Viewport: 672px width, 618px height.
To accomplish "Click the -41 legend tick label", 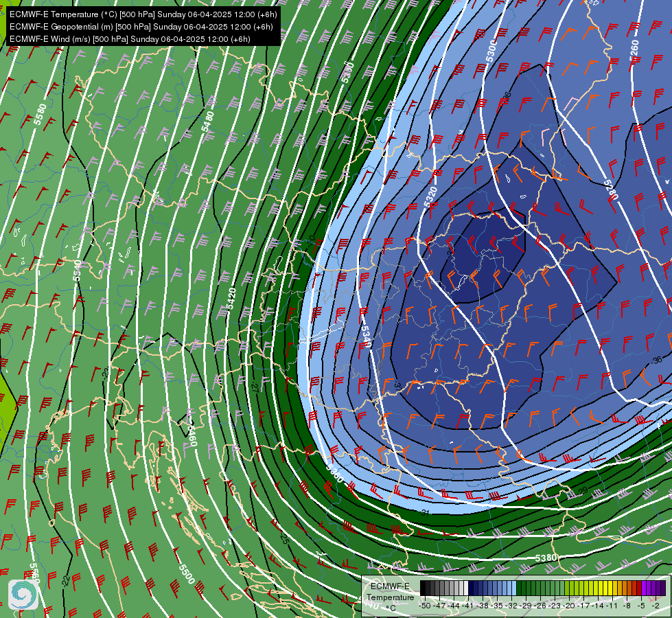I will pyautogui.click(x=468, y=606).
